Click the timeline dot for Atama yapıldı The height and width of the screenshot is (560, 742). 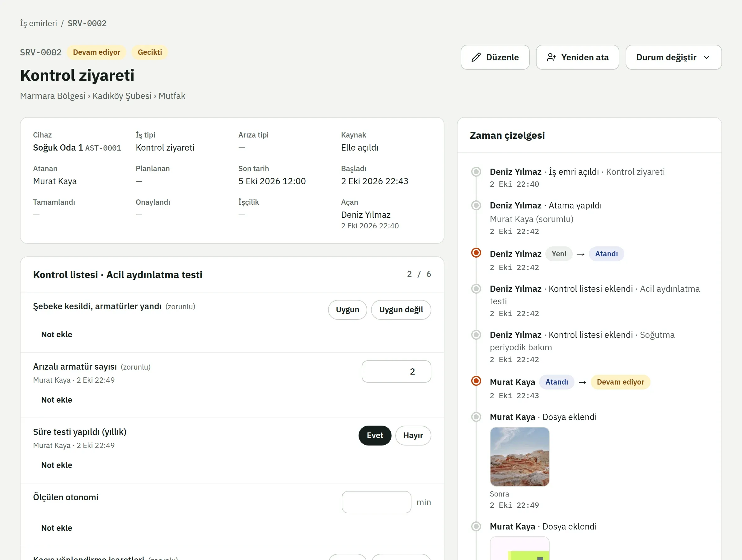coord(476,205)
